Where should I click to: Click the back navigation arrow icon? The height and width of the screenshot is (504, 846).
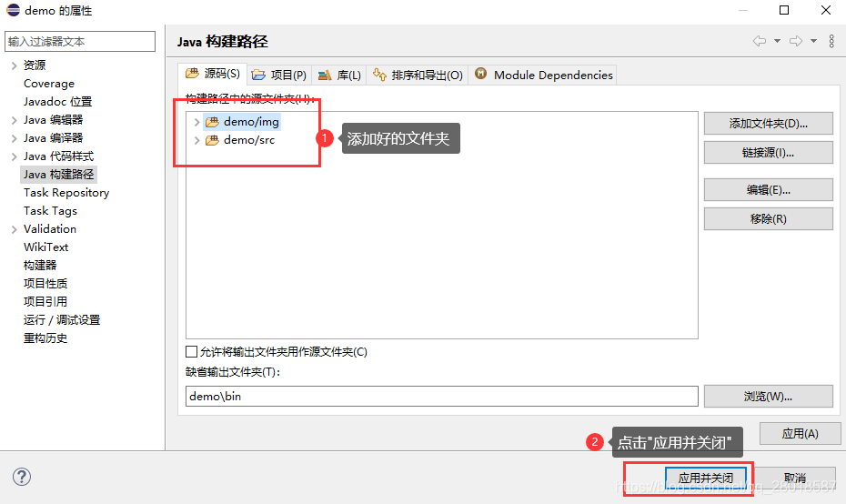[x=760, y=41]
